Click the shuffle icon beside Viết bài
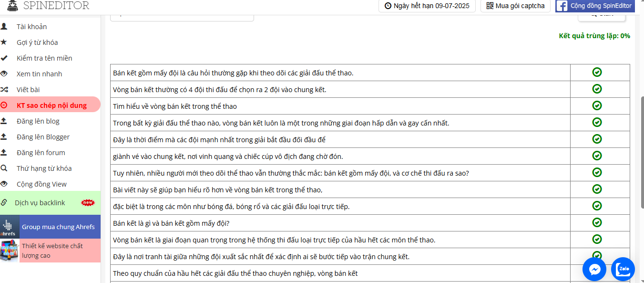The width and height of the screenshot is (644, 283). tap(4, 89)
